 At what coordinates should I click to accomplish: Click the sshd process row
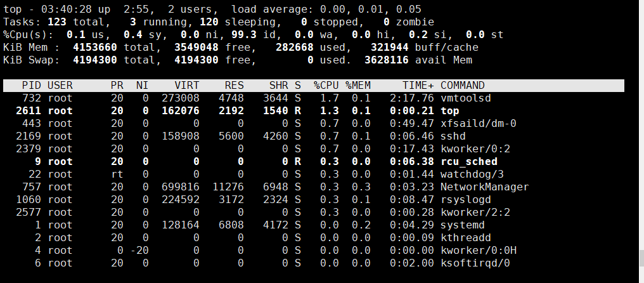(314, 136)
